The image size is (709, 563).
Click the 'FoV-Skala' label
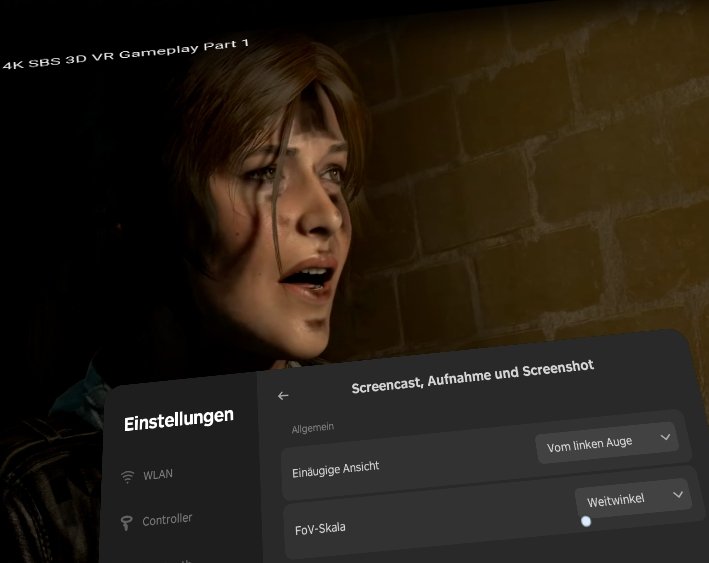[x=320, y=528]
